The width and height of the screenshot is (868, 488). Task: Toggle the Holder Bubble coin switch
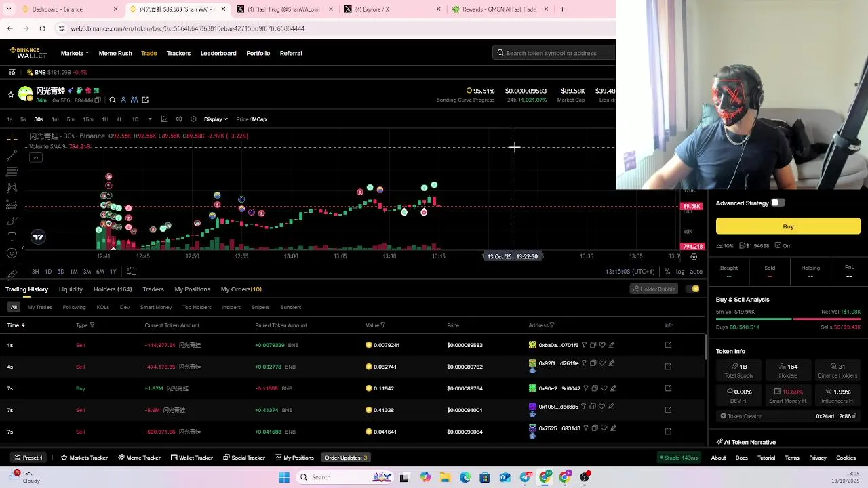[x=692, y=289]
